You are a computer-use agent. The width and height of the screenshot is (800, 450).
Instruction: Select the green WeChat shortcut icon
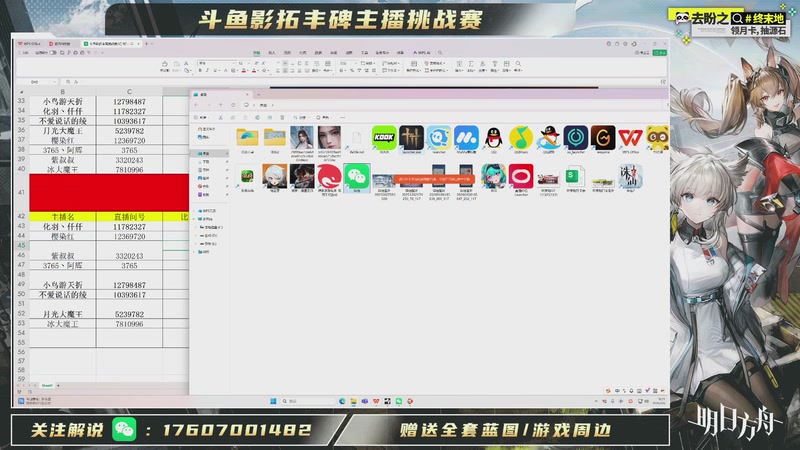(356, 176)
